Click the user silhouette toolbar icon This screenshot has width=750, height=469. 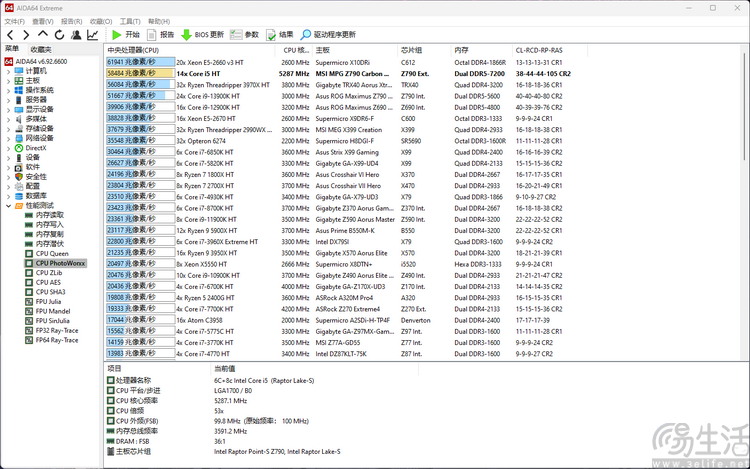click(x=76, y=34)
